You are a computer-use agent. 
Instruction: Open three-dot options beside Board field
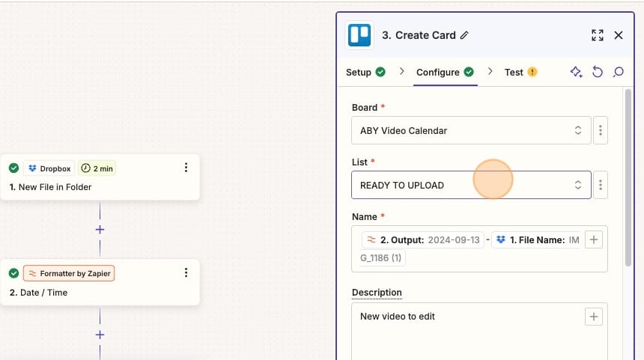601,130
